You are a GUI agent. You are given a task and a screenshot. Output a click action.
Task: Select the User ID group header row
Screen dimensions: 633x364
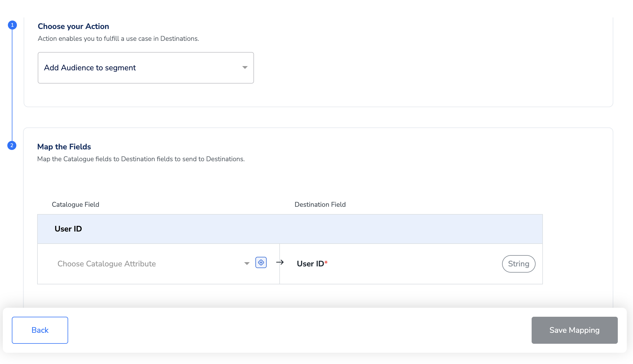(x=290, y=229)
